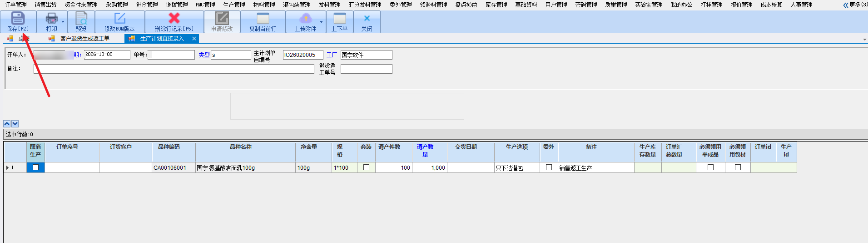
Task: Select row 1 via row header
Action: (x=15, y=167)
